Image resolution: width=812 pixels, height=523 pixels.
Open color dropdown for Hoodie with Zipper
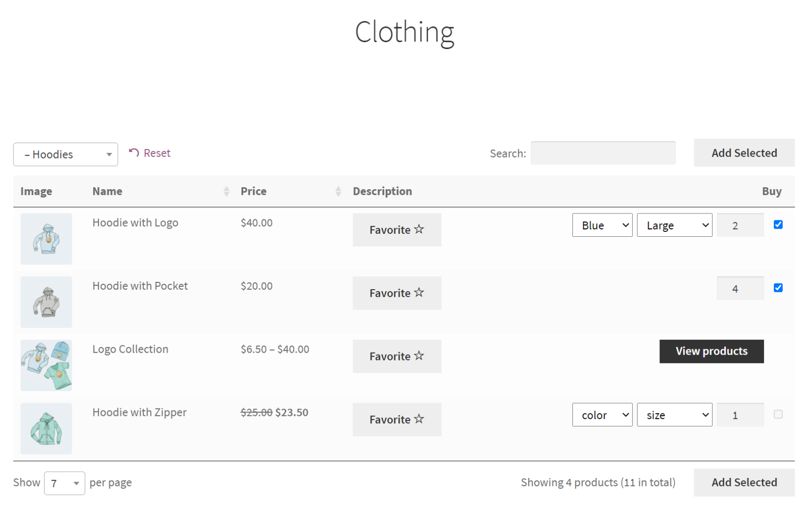point(602,415)
